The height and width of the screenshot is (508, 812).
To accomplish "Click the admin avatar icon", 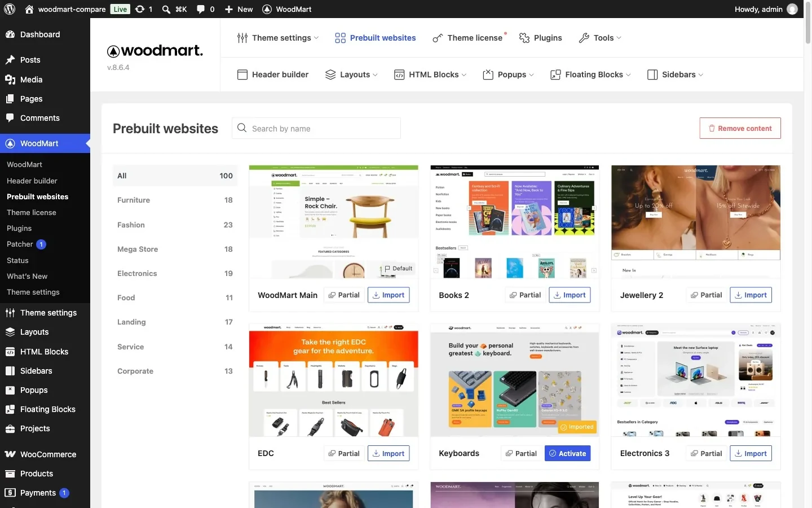I will pyautogui.click(x=792, y=9).
